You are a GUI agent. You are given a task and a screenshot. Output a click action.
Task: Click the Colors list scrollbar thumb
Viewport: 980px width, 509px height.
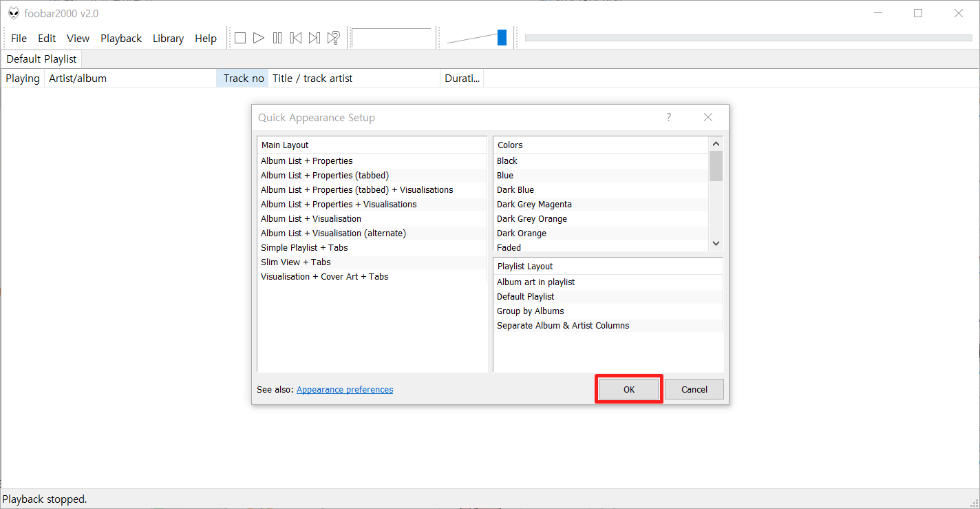[716, 166]
